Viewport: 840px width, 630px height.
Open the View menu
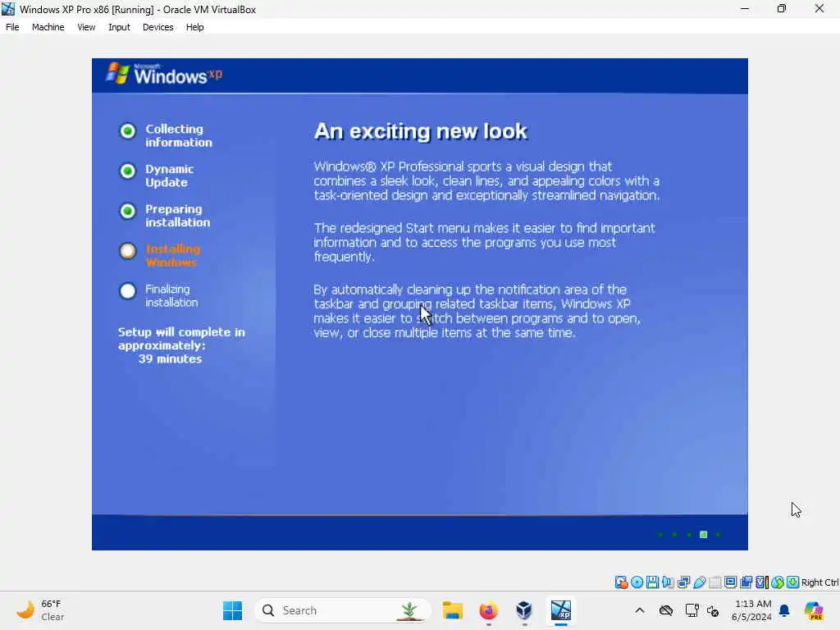point(86,27)
